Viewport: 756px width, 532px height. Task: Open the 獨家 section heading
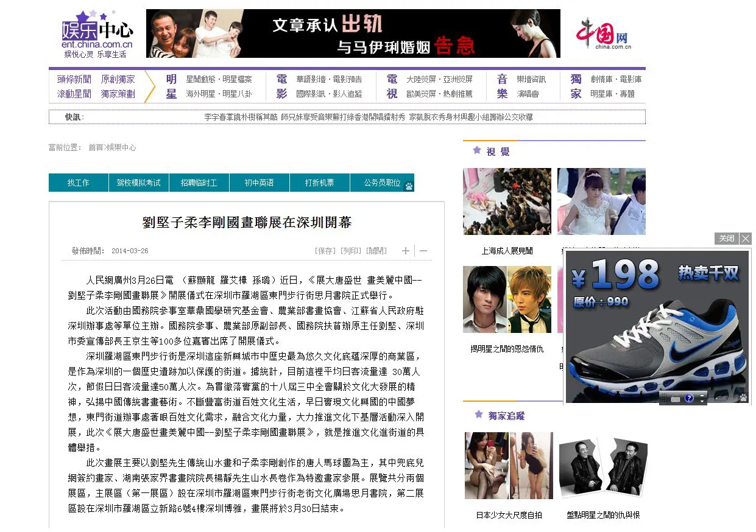[576, 86]
